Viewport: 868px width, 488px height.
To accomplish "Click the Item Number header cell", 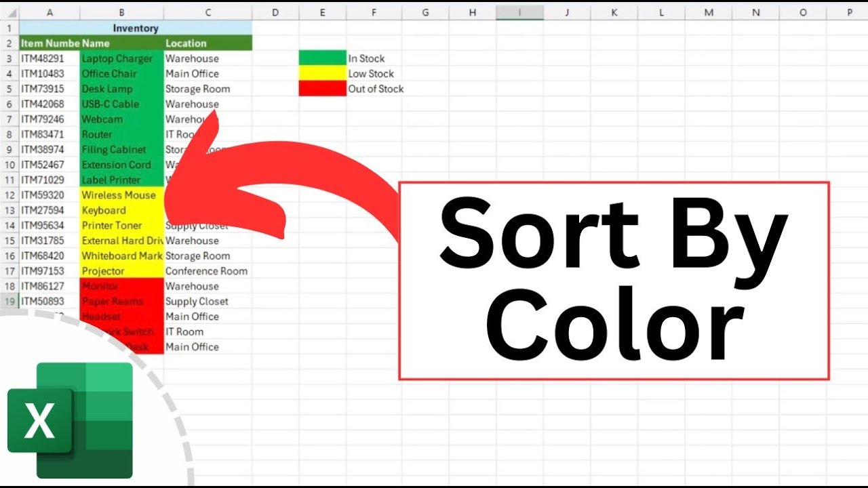I will [x=50, y=43].
